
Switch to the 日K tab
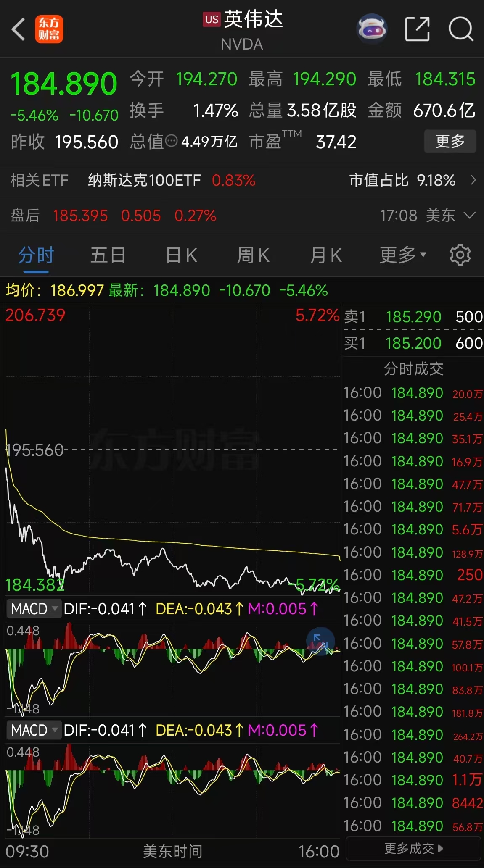[x=181, y=255]
